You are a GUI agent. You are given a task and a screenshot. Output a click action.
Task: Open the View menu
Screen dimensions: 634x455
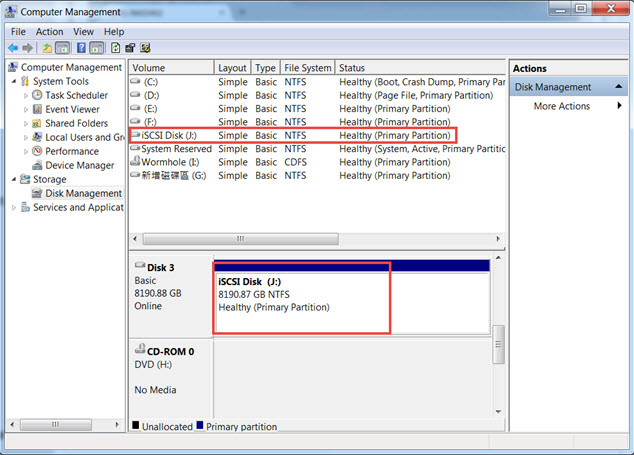click(83, 31)
